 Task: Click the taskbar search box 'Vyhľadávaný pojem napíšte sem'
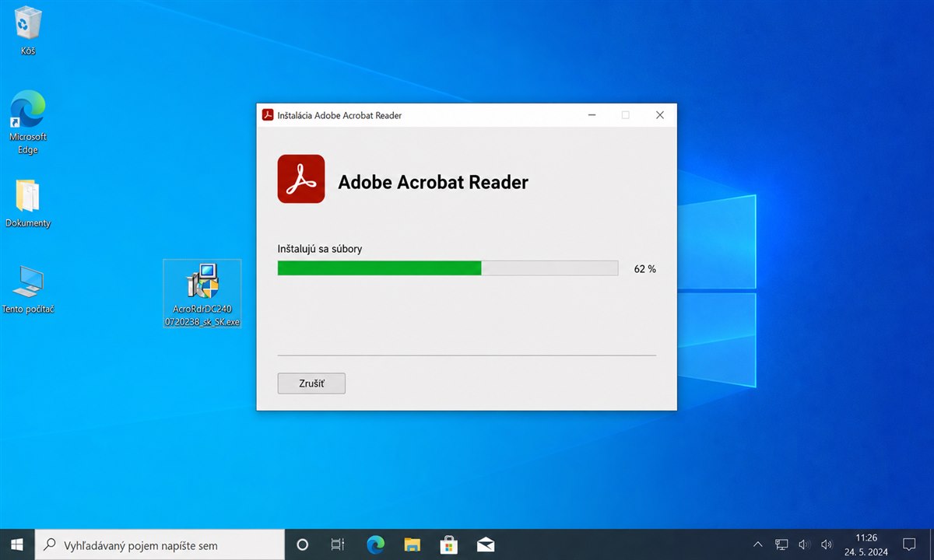click(x=160, y=544)
